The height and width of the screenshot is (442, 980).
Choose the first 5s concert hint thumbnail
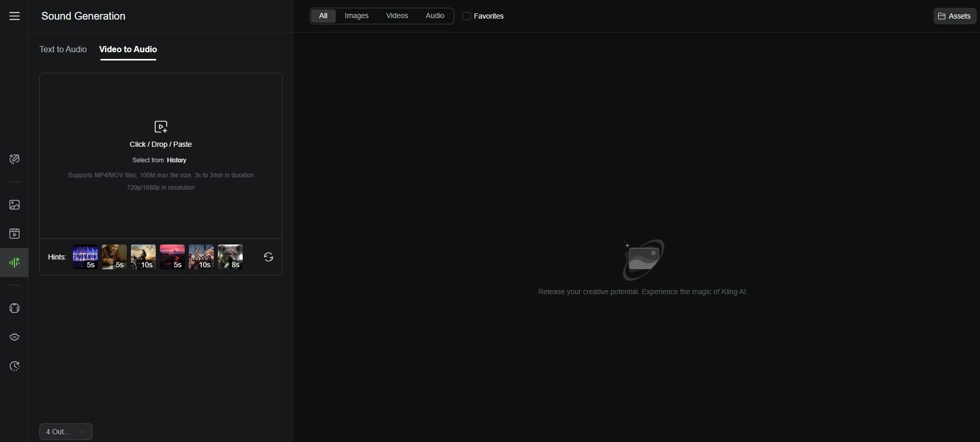(x=85, y=257)
